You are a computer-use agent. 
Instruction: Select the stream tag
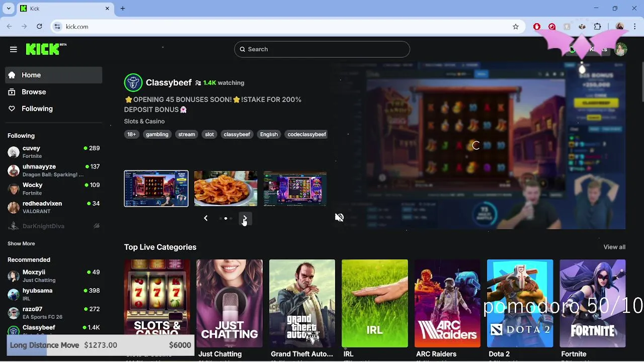tap(187, 134)
